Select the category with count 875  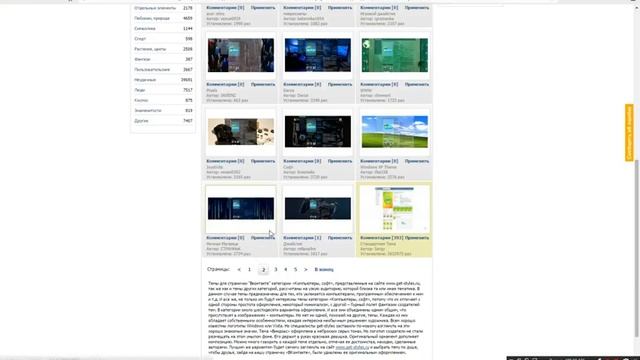[x=163, y=100]
